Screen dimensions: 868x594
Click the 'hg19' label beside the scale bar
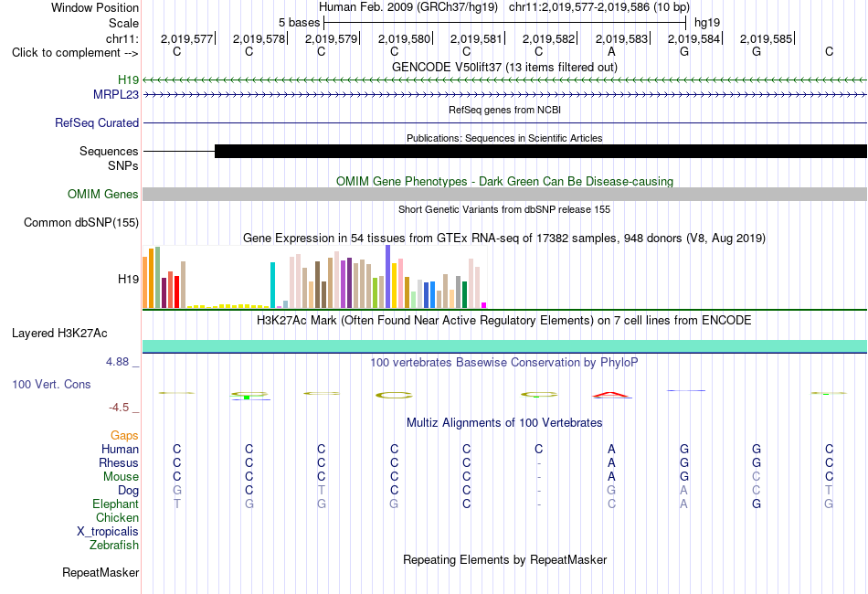click(707, 23)
